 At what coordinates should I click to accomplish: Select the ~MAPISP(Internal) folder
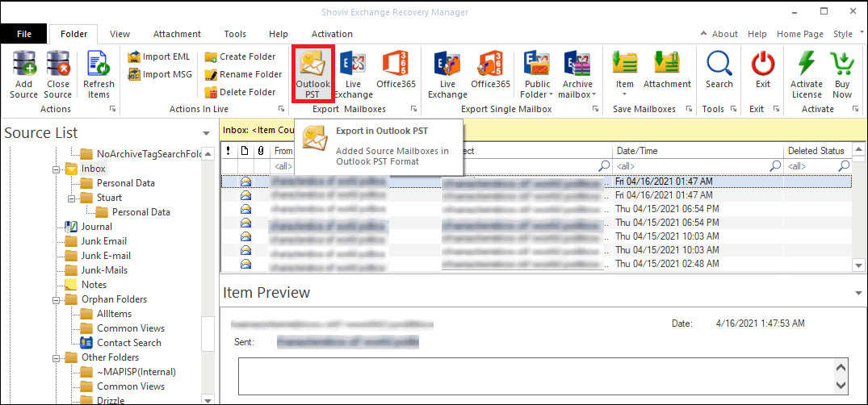pos(136,372)
